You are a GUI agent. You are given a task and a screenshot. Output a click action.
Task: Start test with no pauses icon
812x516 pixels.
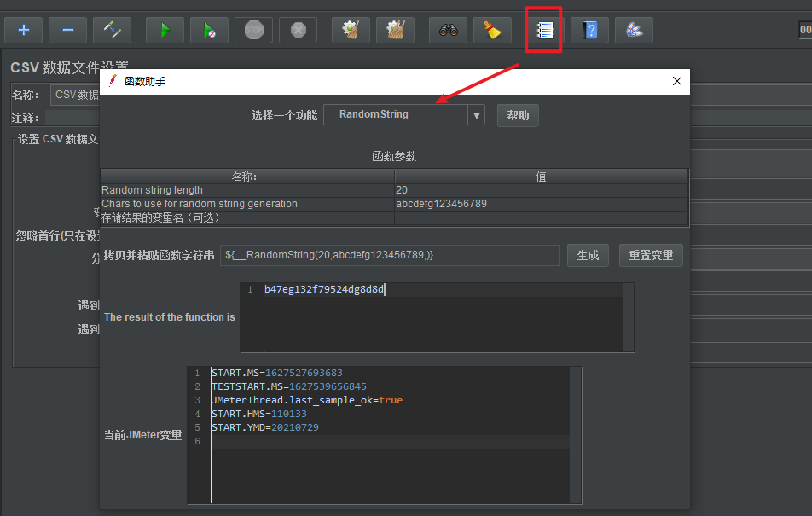(209, 30)
